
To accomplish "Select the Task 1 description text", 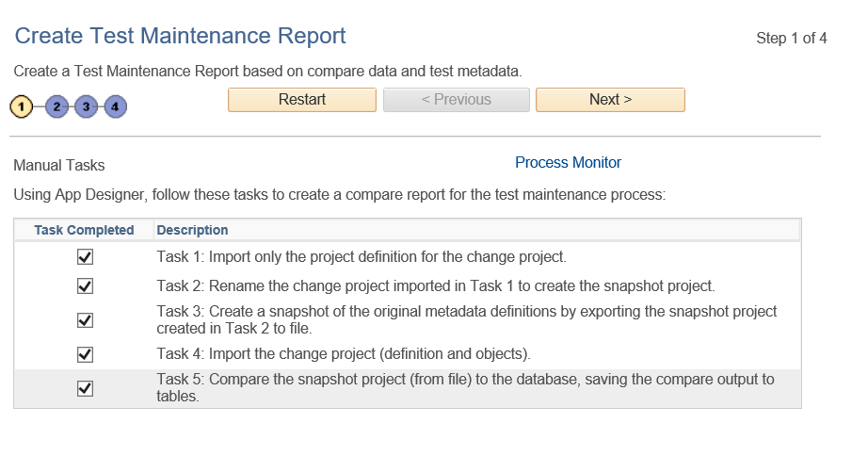I will click(x=361, y=256).
